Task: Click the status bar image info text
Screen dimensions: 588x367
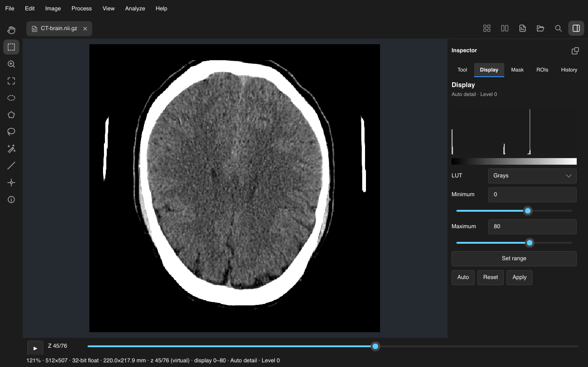Action: click(x=153, y=360)
